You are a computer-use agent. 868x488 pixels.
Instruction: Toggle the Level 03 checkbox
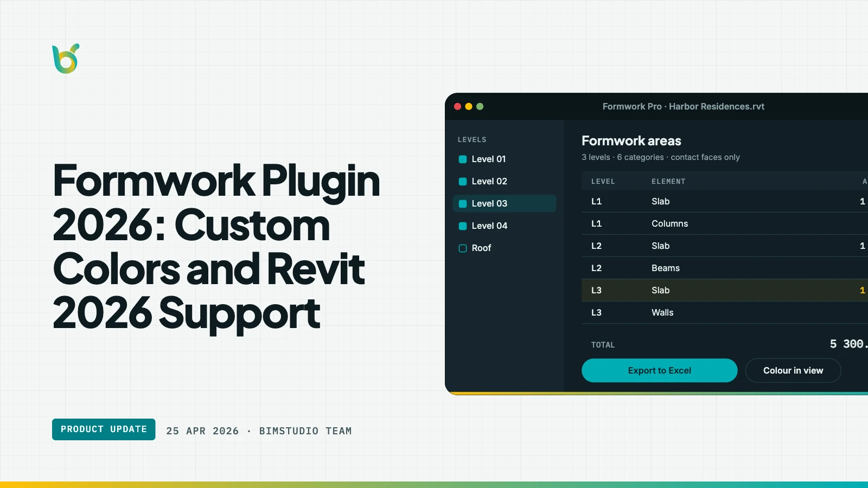tap(463, 204)
